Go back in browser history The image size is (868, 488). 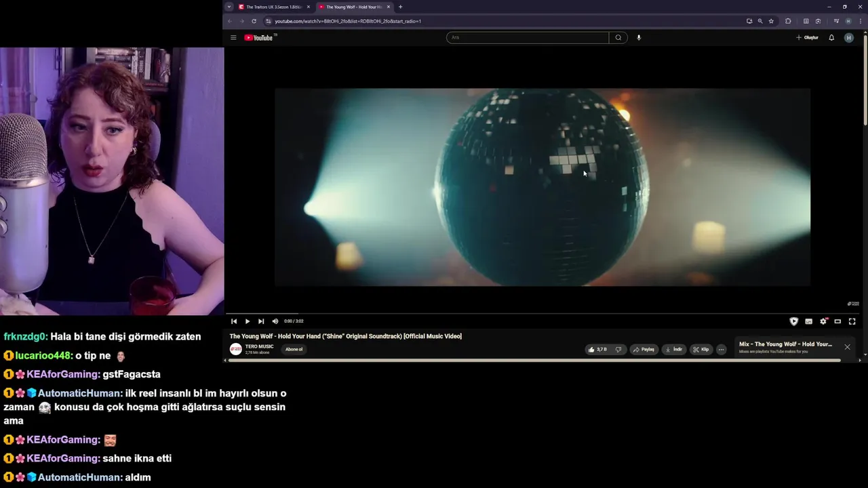(x=229, y=21)
